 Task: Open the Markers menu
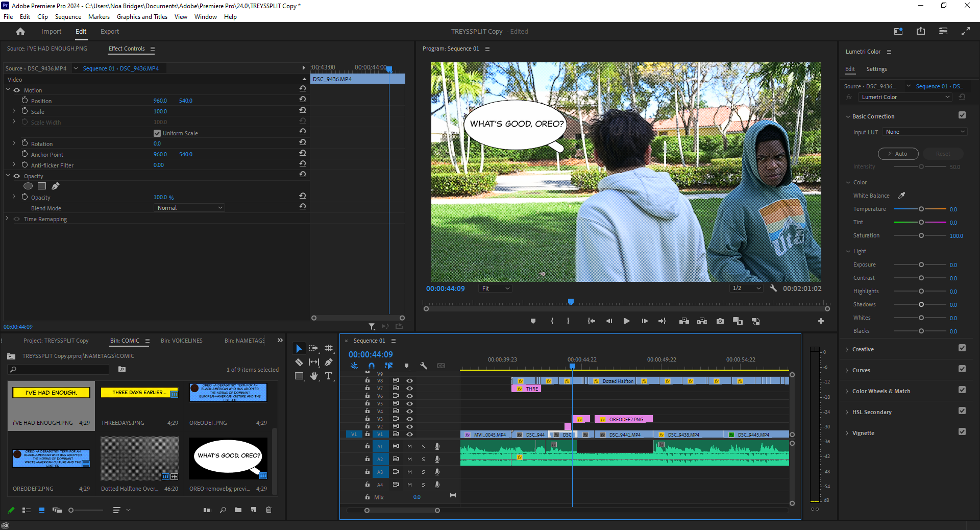tap(99, 17)
